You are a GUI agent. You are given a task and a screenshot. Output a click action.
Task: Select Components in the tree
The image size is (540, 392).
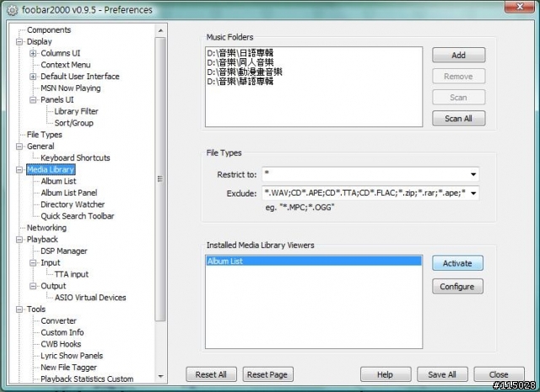49,30
